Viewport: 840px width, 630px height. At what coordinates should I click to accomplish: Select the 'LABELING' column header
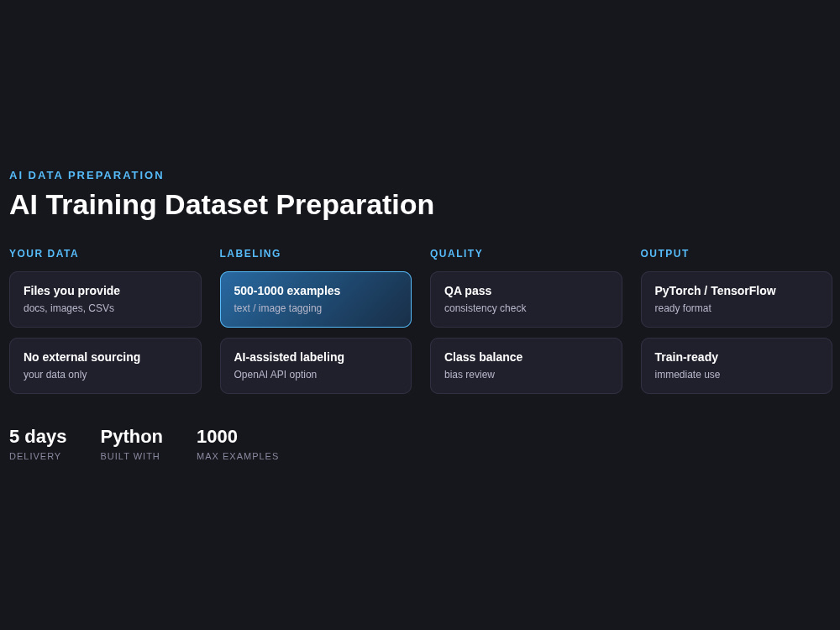(x=250, y=254)
